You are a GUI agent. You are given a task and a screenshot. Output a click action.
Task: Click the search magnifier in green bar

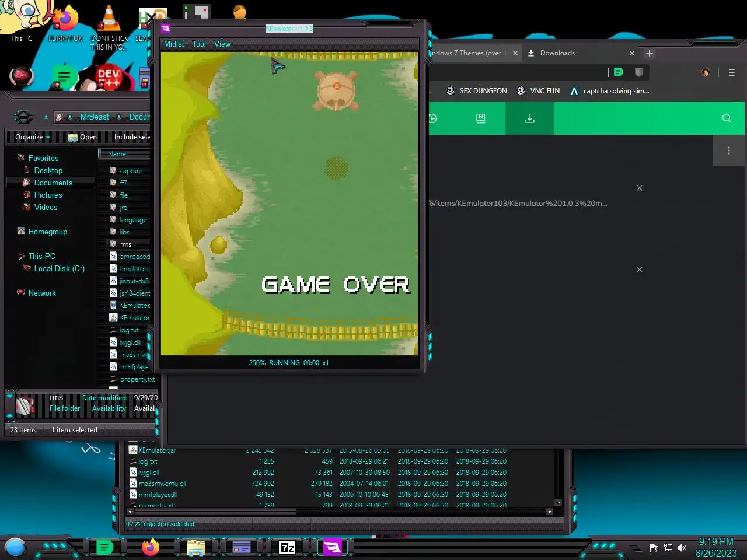(727, 118)
